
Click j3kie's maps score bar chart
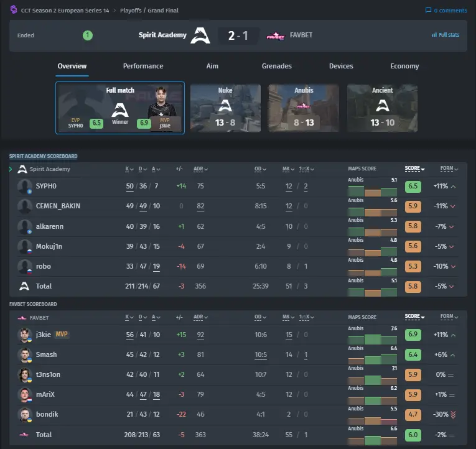tap(373, 339)
